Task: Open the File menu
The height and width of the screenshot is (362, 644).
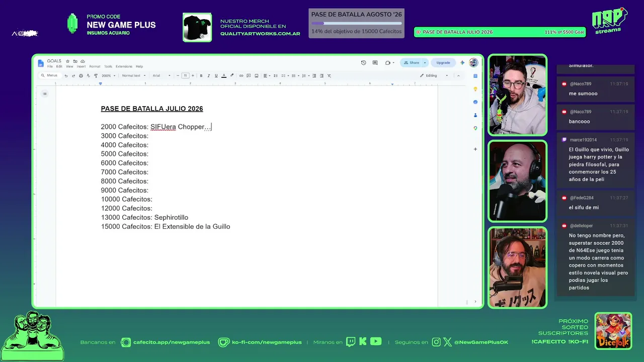Action: 50,66
